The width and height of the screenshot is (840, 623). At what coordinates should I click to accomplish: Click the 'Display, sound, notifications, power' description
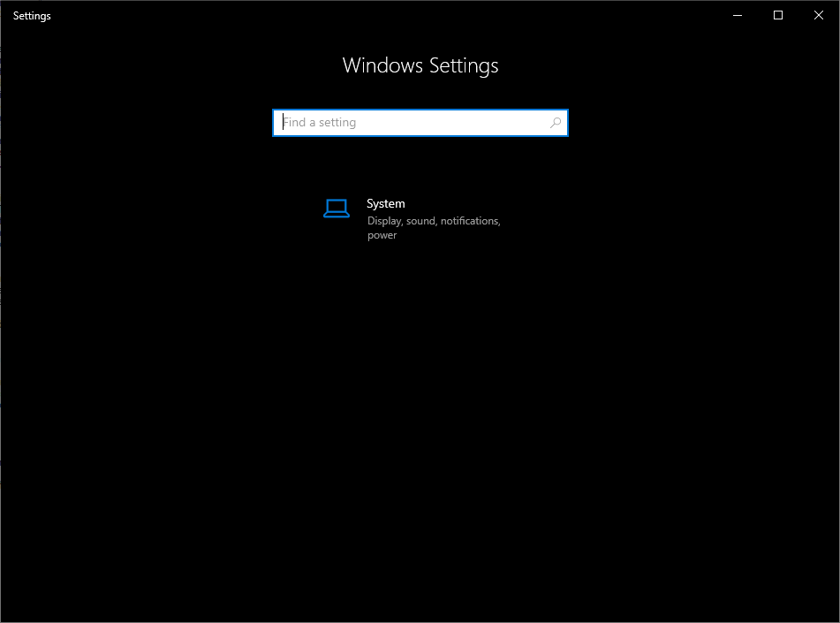pos(434,228)
